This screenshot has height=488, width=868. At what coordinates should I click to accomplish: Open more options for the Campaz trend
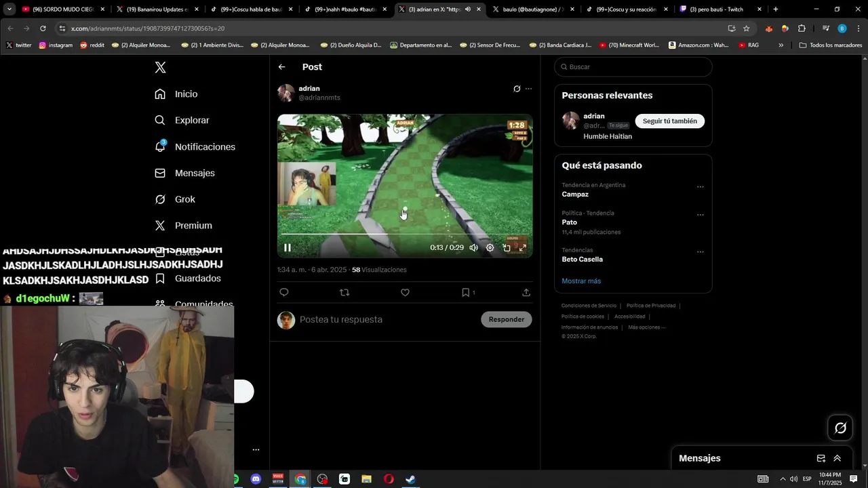pyautogui.click(x=701, y=187)
